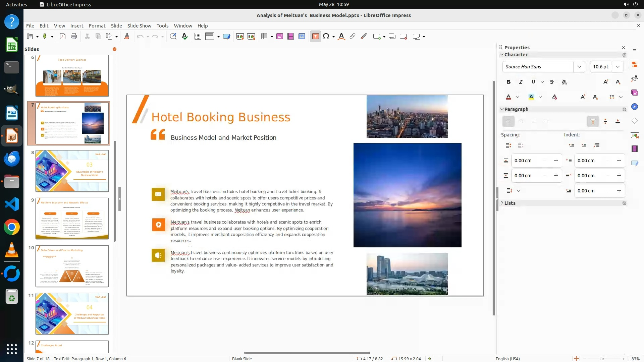Click the Start from First Slide icon
The height and width of the screenshot is (362, 644).
point(240,37)
